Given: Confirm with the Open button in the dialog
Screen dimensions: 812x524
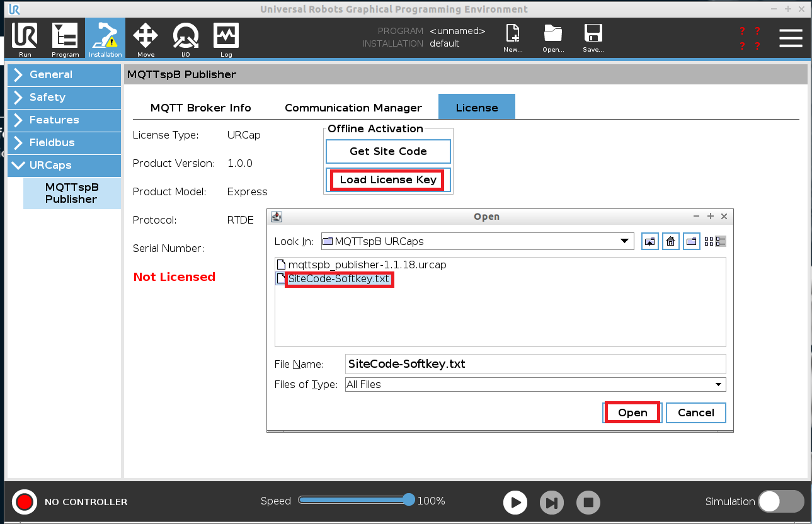Looking at the screenshot, I should pyautogui.click(x=632, y=413).
